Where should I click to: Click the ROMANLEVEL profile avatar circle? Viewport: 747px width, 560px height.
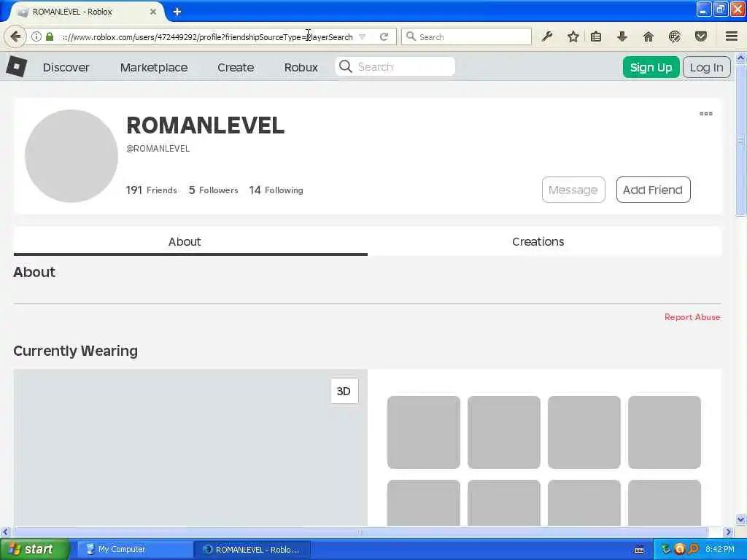coord(71,156)
